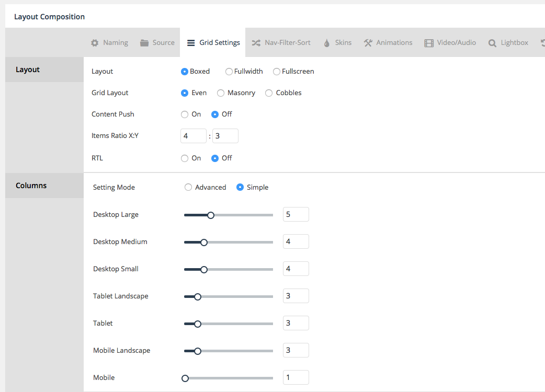The image size is (545, 392).
Task: Click the 'Grid Layout' label
Action: [x=110, y=93]
